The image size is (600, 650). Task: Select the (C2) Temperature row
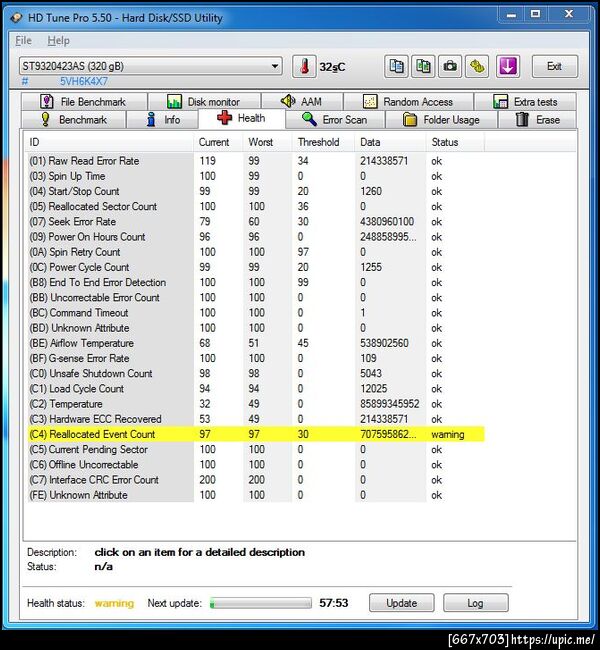(256, 404)
